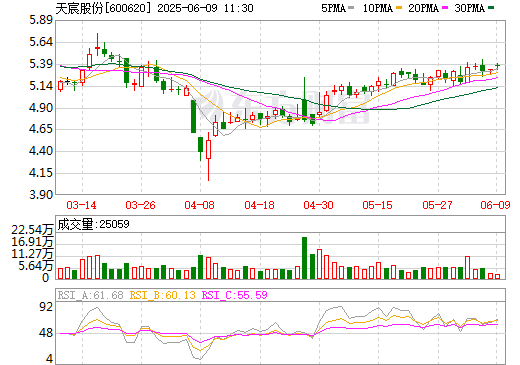
Task: Click the 05-15 date label
Action: pos(378,205)
